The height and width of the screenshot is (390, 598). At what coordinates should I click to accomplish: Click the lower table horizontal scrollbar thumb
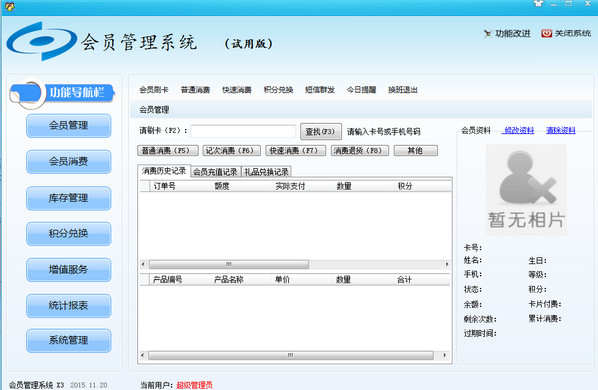[x=291, y=355]
